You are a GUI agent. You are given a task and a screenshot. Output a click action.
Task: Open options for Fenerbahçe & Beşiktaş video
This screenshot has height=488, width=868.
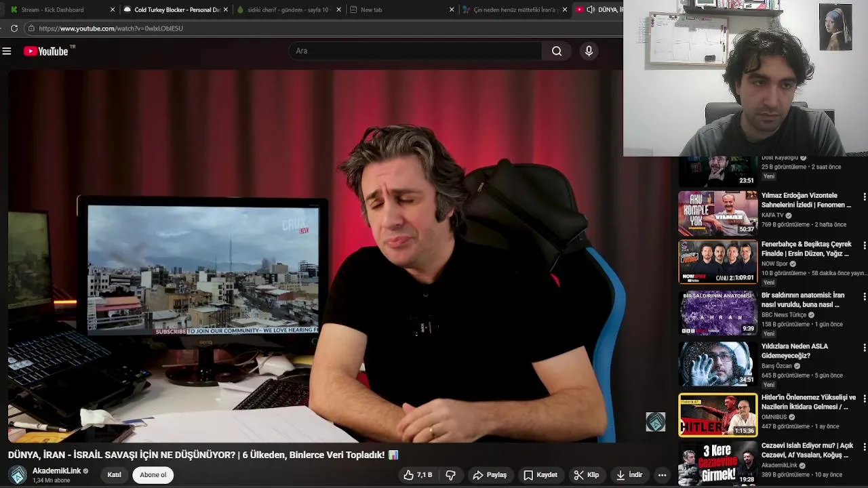pyautogui.click(x=864, y=245)
